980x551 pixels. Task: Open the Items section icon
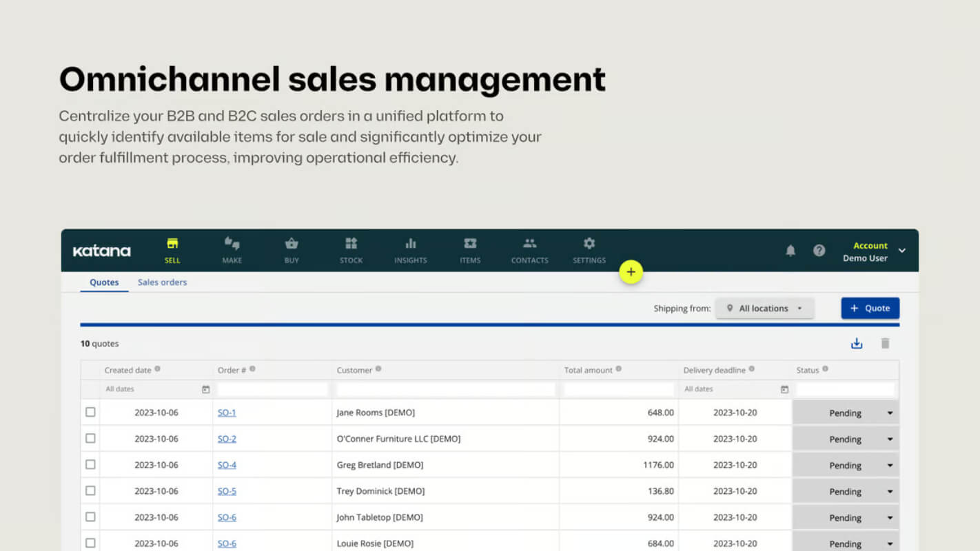470,243
